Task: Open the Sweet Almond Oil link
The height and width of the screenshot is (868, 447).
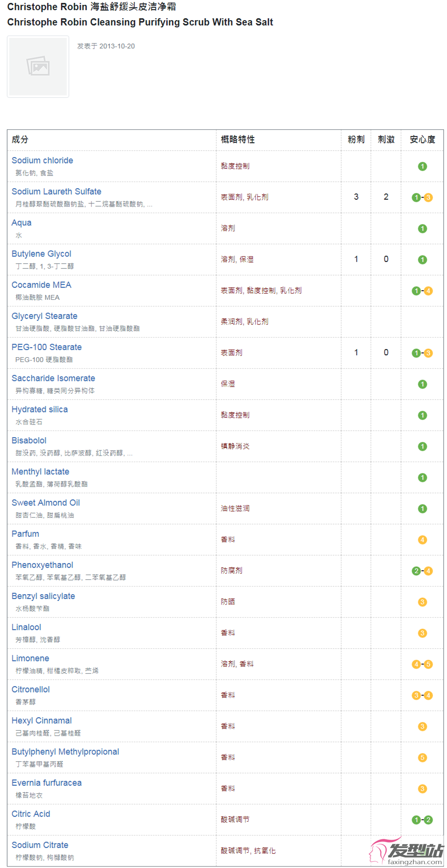Action: click(x=45, y=503)
